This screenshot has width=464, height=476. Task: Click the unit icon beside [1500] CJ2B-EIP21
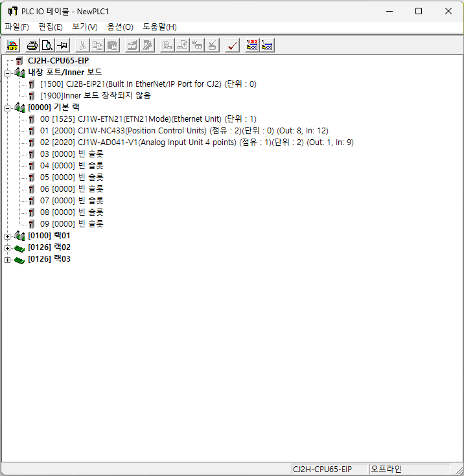click(32, 84)
